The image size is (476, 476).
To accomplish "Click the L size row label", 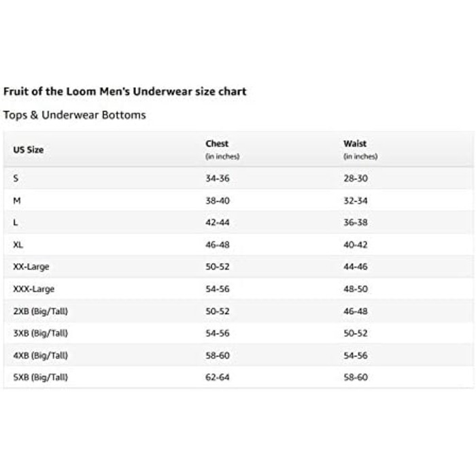I will (x=16, y=222).
